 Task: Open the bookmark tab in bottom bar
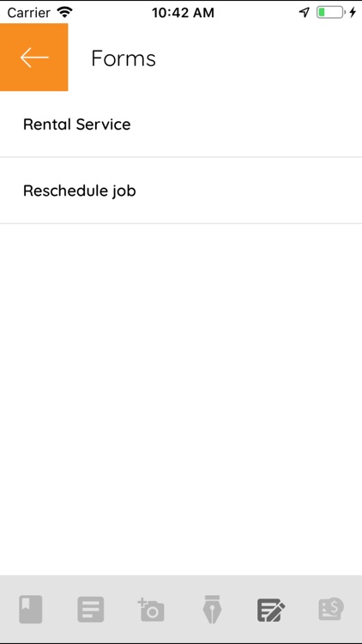(30, 609)
